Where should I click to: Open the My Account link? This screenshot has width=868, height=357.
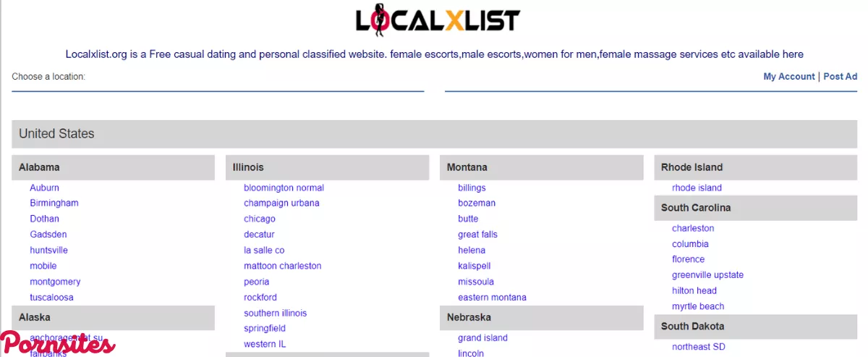pyautogui.click(x=788, y=77)
